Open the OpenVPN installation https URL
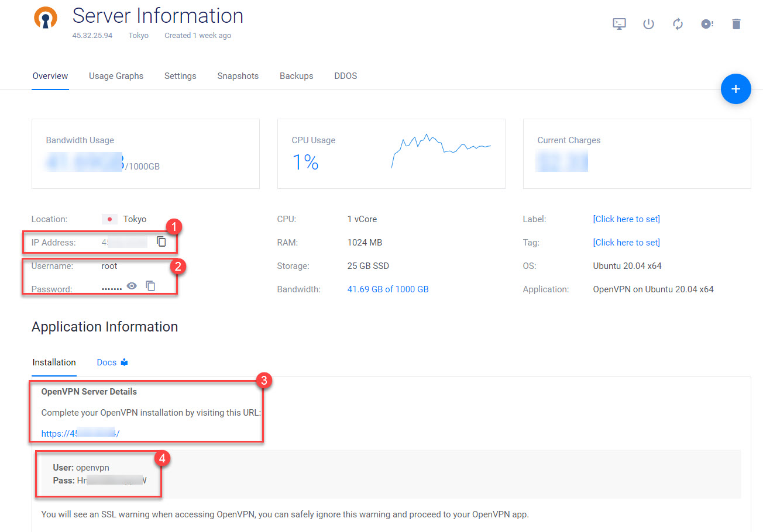Viewport: 763px width, 532px height. click(81, 434)
